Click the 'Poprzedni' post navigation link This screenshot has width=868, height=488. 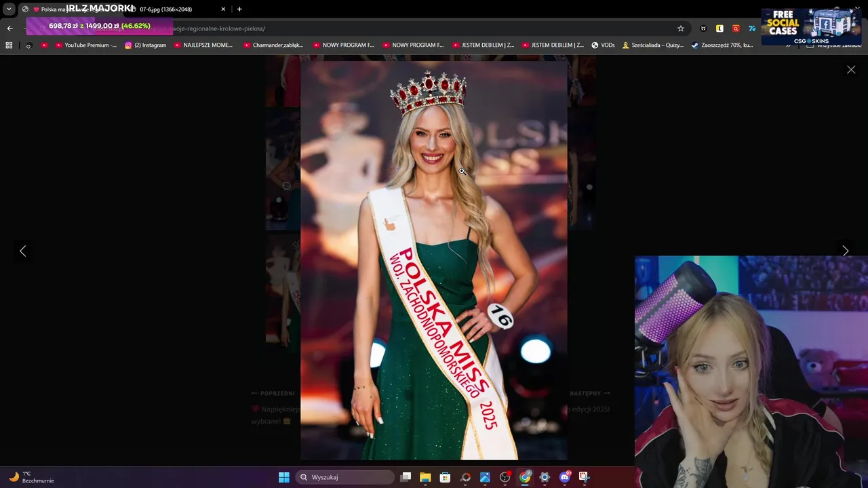(x=273, y=393)
